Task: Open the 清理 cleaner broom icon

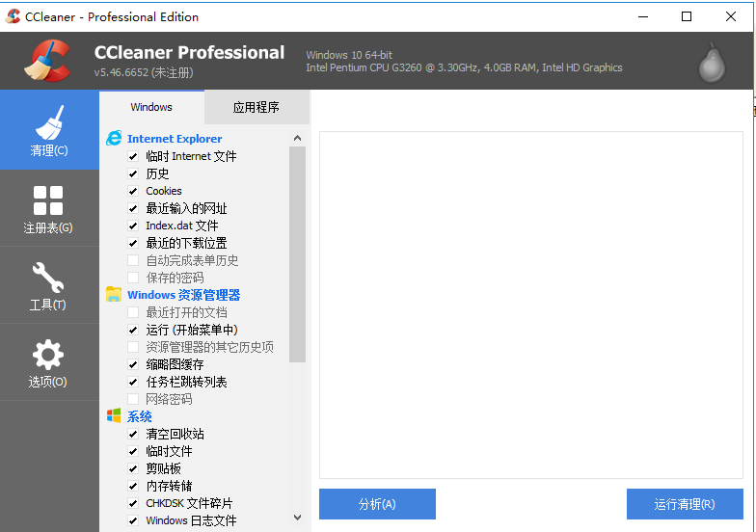Action: [x=48, y=122]
